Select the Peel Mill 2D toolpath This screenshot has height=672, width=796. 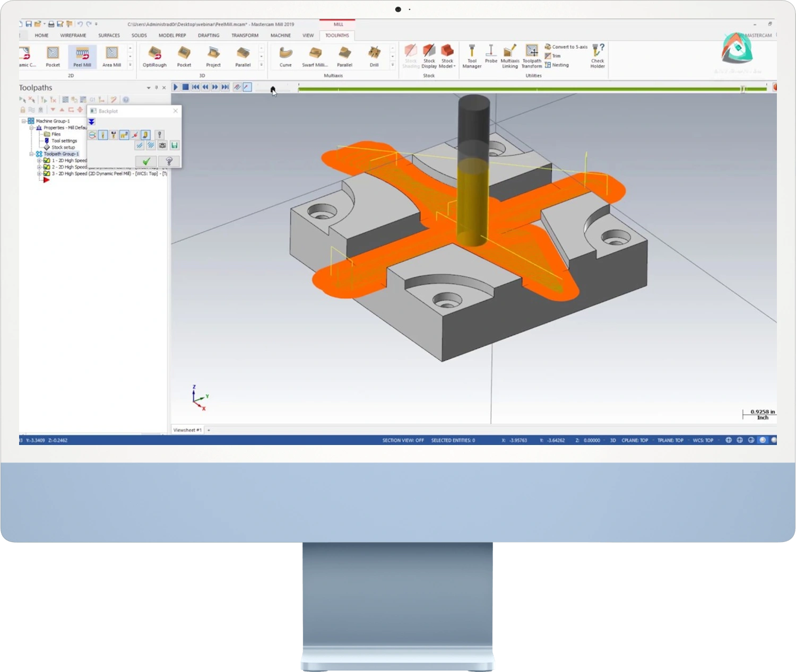click(x=82, y=57)
